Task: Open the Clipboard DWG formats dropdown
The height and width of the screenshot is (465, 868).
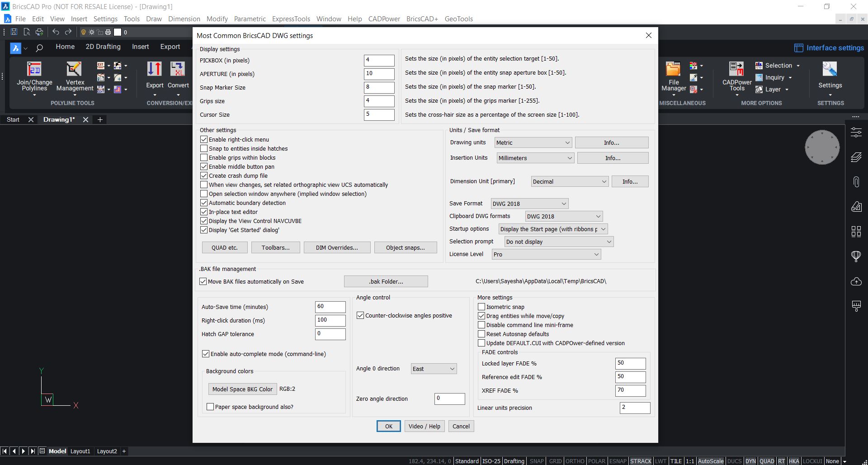Action: pyautogui.click(x=564, y=217)
